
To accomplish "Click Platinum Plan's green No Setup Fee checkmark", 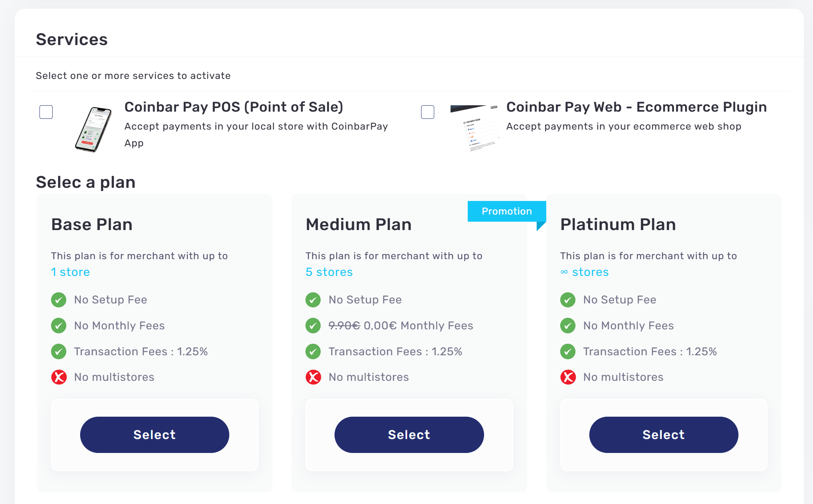I will (568, 300).
